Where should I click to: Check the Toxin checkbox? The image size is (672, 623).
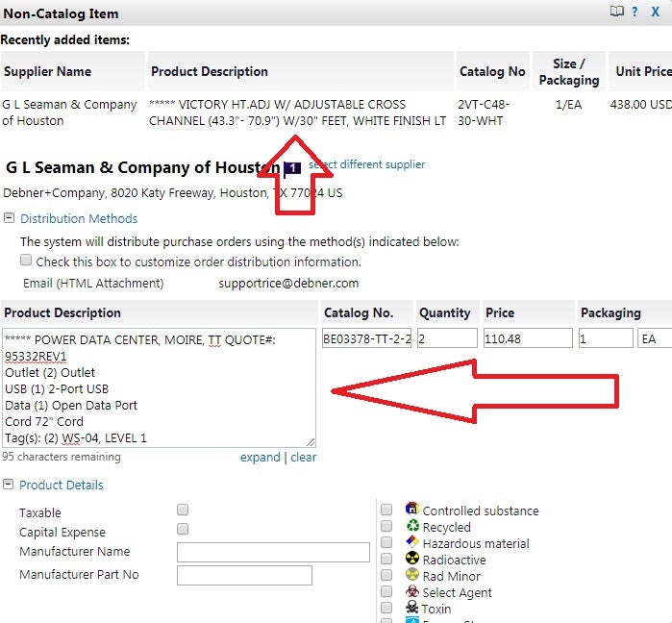click(x=386, y=608)
